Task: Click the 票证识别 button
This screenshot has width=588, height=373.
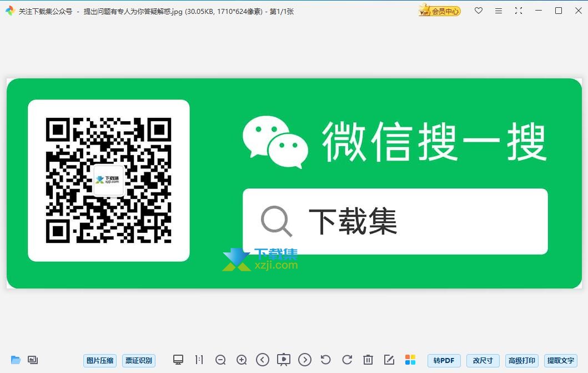Action: point(139,360)
